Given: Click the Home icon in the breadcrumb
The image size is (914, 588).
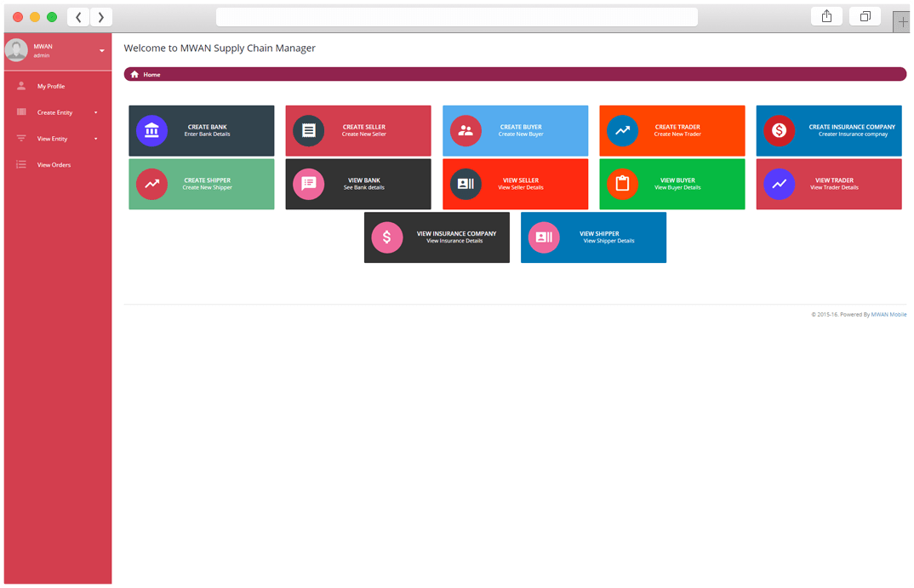Looking at the screenshot, I should (x=134, y=75).
